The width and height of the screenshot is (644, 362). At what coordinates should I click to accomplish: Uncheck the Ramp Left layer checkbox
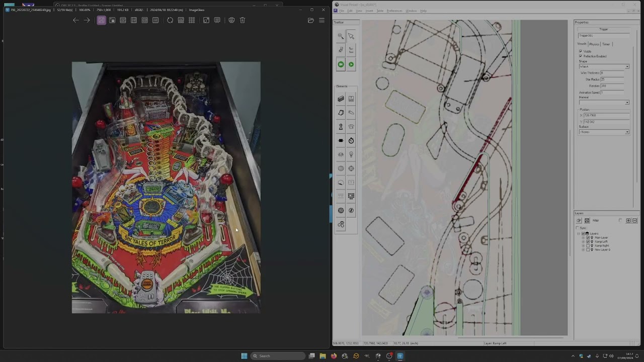pyautogui.click(x=588, y=241)
